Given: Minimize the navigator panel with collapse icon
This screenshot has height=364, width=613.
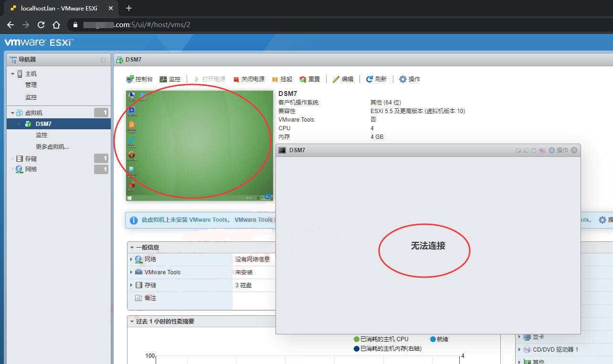Looking at the screenshot, I should tap(103, 60).
